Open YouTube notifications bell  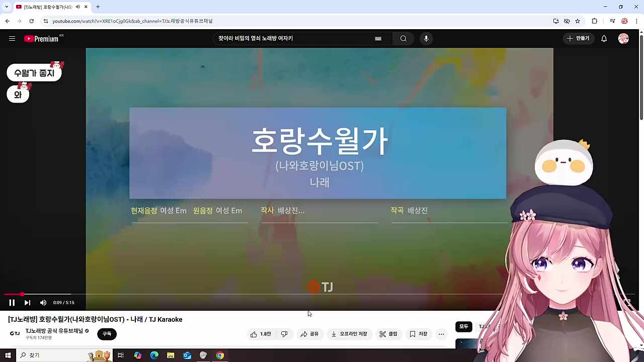tap(604, 39)
